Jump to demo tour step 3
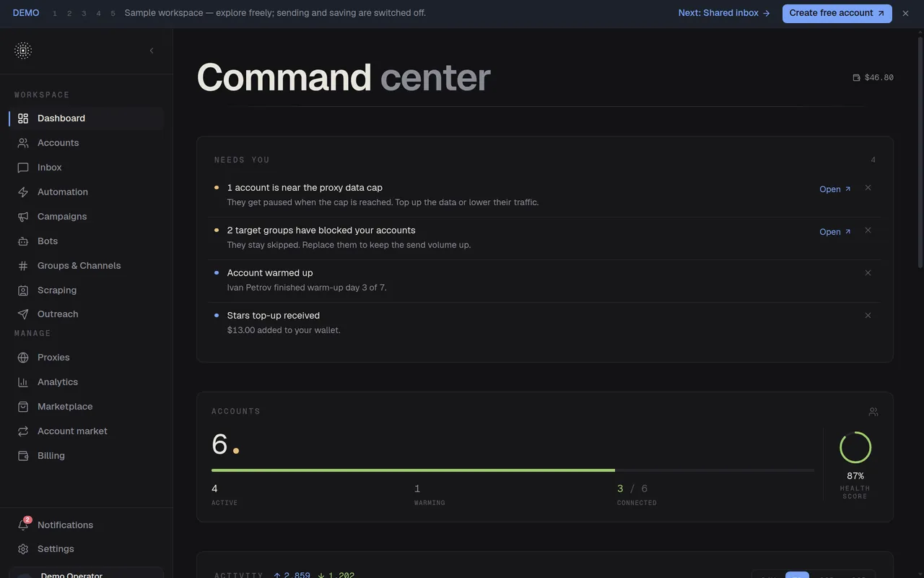924x578 pixels. click(x=84, y=14)
